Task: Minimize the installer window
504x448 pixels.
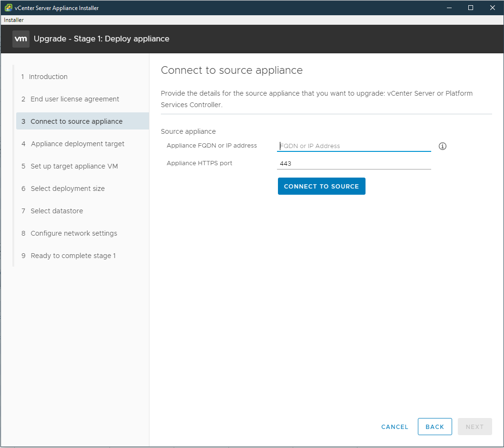Action: point(449,8)
